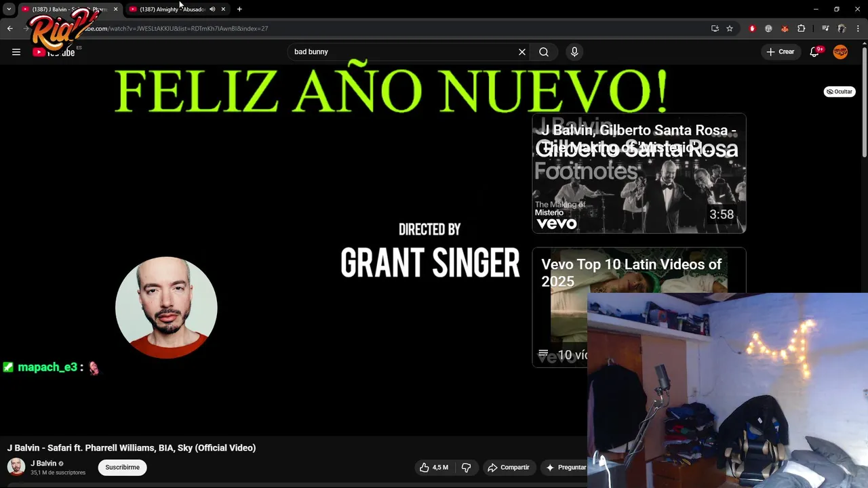Screen dimensions: 868x488
Task: Mute the Almighty tab via speaker icon
Action: (212, 9)
